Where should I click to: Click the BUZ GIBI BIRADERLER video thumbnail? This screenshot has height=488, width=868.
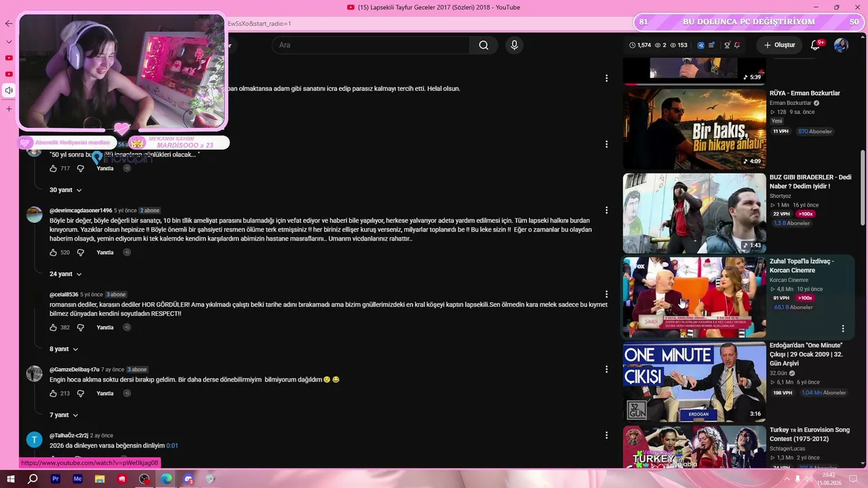coord(694,213)
